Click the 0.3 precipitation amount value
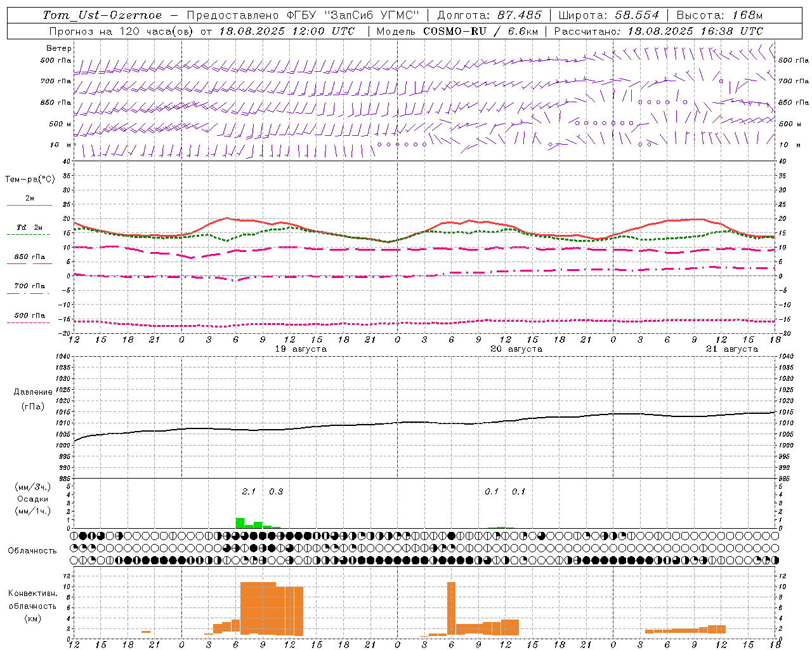 tap(276, 491)
